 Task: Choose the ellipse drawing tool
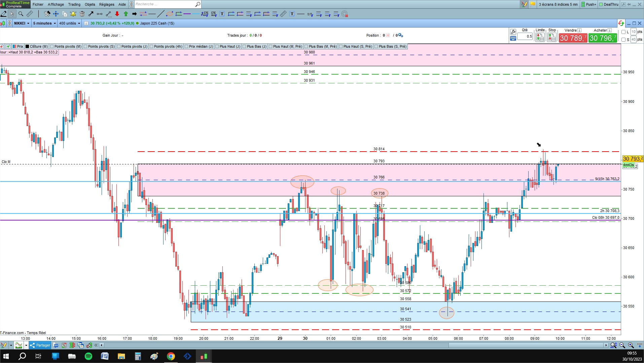point(170,14)
